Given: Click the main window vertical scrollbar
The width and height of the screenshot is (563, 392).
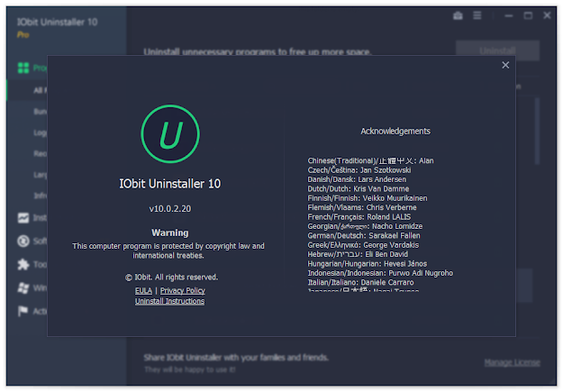Looking at the screenshot, I should point(537,132).
